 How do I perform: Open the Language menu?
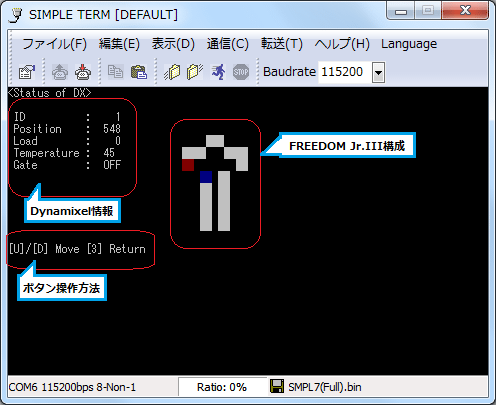point(409,44)
